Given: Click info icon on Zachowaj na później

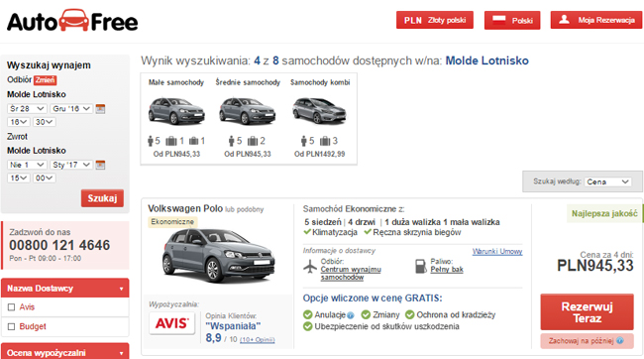Looking at the screenshot, I should 620,340.
